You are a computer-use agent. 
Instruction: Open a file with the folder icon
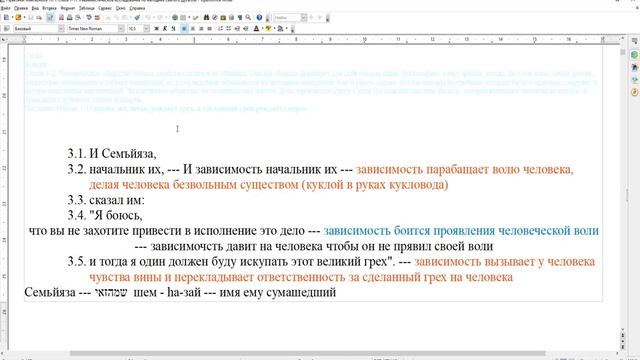[x=18, y=18]
